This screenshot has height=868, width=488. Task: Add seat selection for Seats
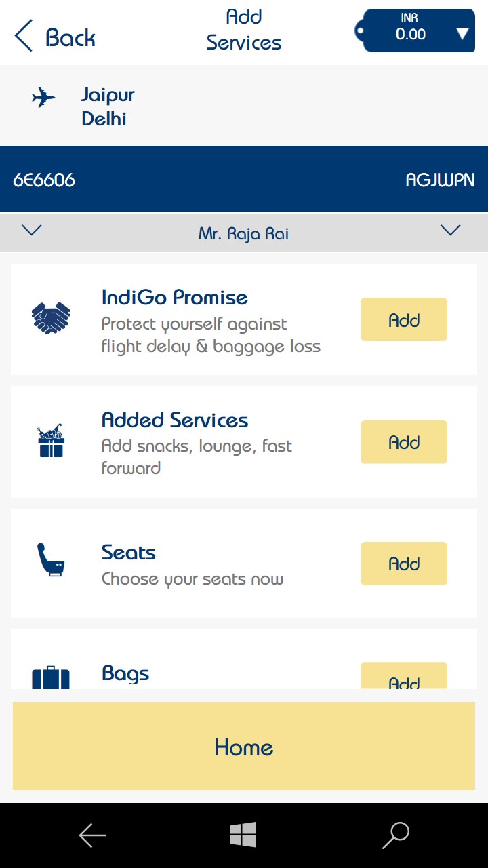click(x=404, y=564)
